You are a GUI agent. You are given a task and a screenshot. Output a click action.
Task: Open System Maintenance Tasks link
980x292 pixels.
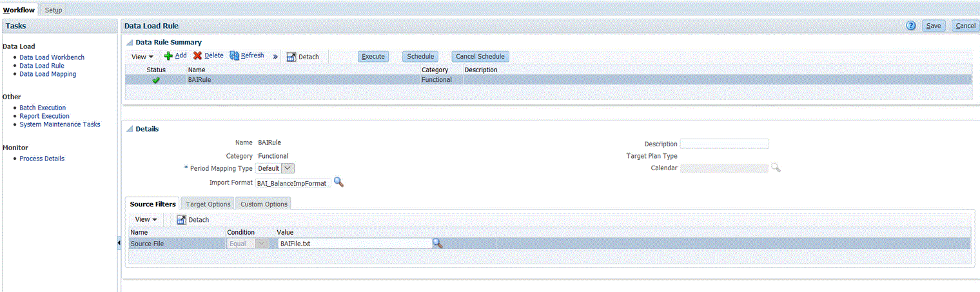[x=60, y=124]
